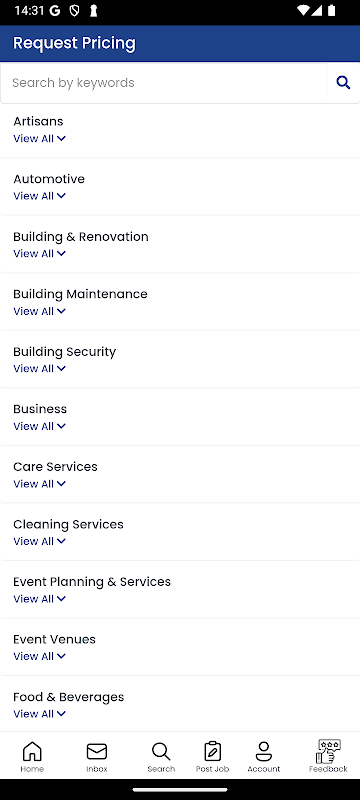
Task: Select the Event Venues category title
Action: pos(54,639)
